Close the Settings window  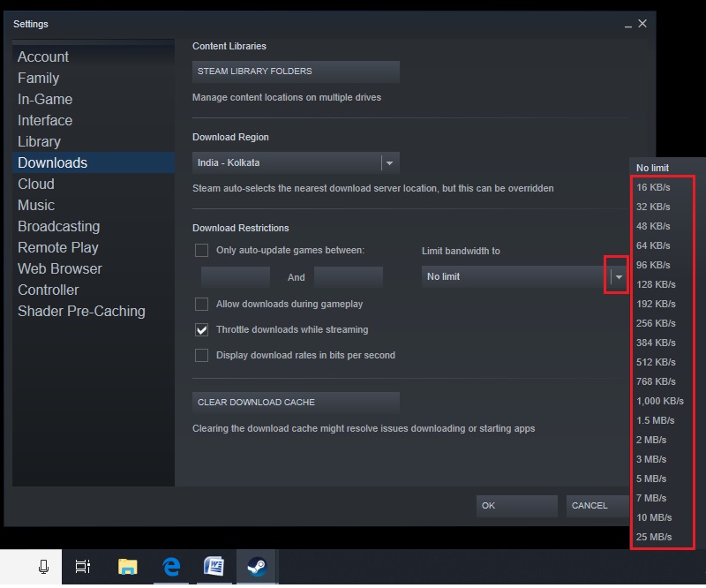tap(642, 24)
